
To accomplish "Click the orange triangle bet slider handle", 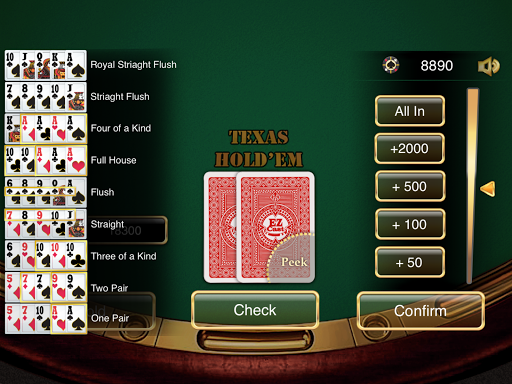I will point(488,189).
